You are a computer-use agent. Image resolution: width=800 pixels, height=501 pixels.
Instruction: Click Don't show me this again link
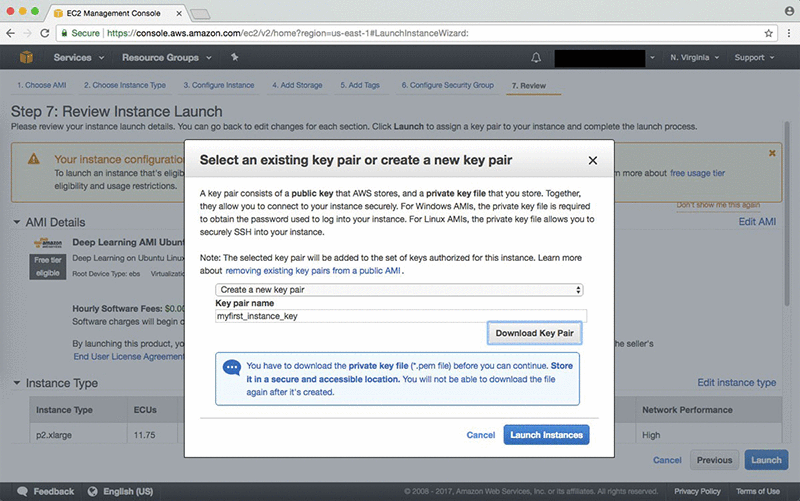(718, 205)
